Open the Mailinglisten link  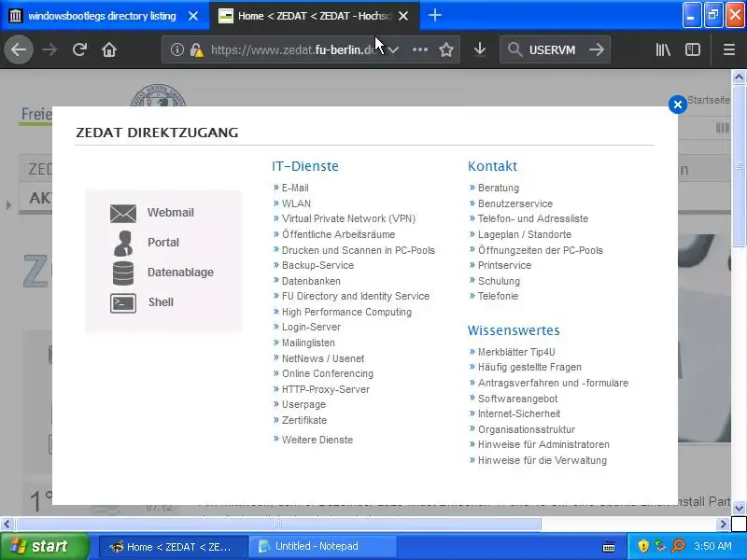(308, 343)
